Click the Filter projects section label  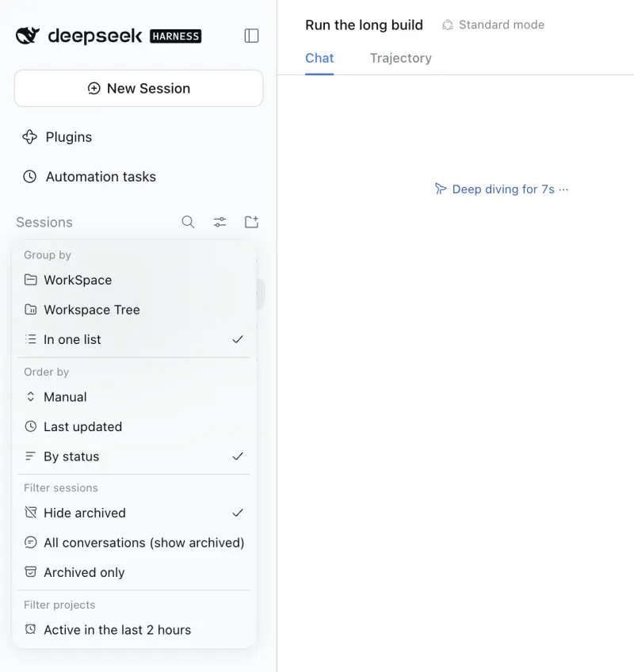click(x=59, y=605)
